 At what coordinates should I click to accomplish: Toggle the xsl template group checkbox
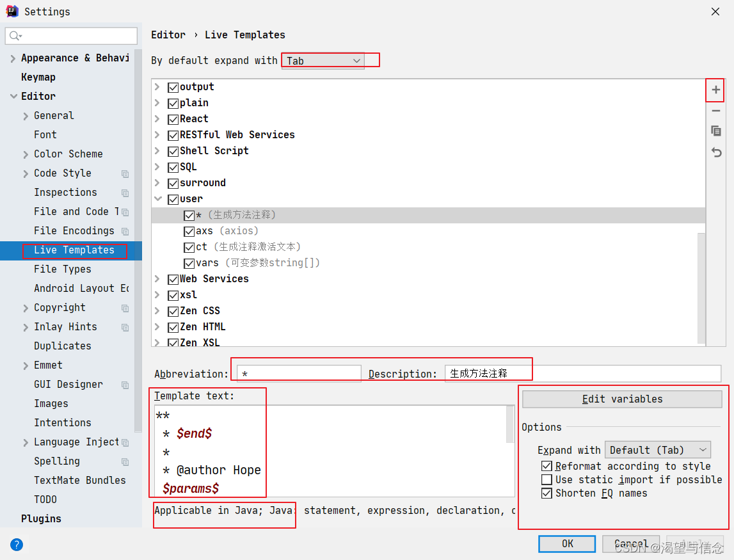173,296
